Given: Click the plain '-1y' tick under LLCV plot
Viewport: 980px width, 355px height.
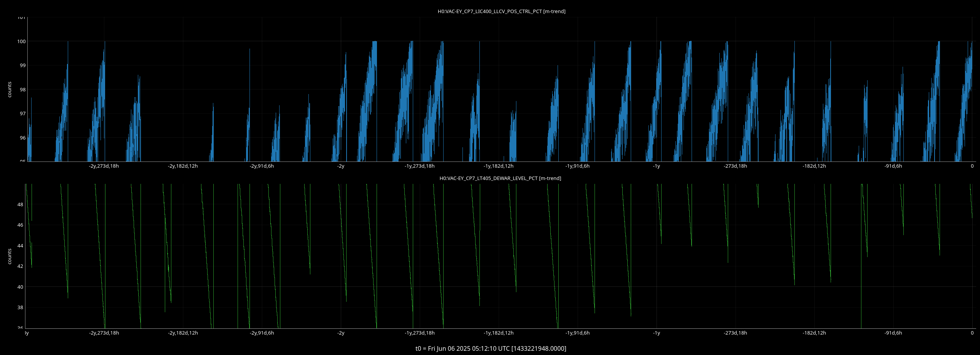Looking at the screenshot, I should tap(657, 166).
